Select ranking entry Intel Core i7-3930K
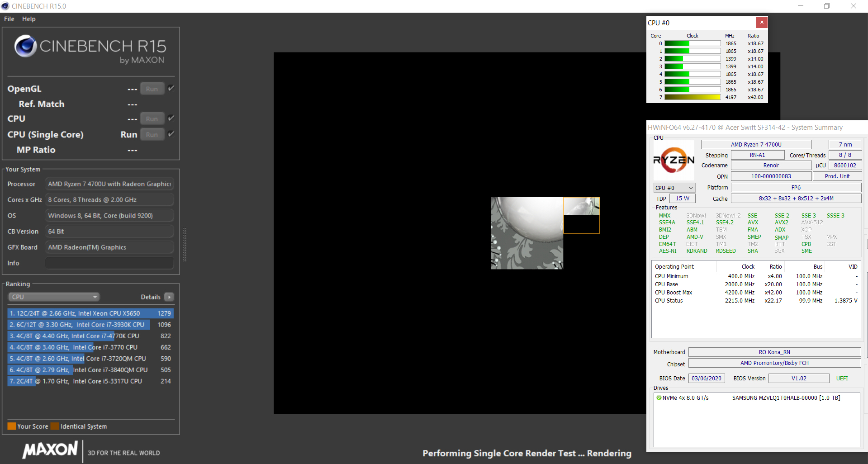 pyautogui.click(x=90, y=325)
